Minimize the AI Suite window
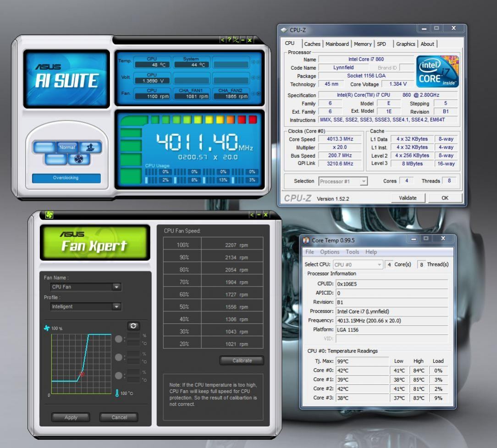497x448 pixels. pyautogui.click(x=243, y=40)
